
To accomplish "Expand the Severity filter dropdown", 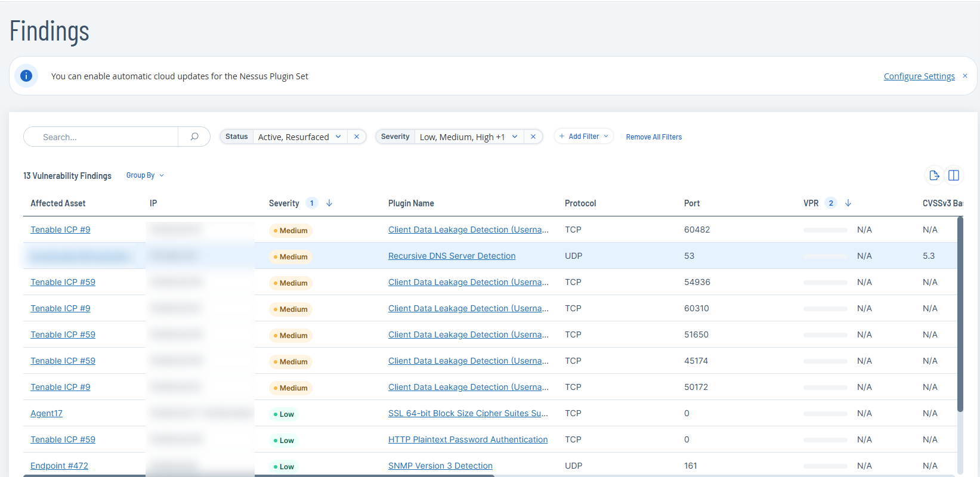I will pos(515,137).
